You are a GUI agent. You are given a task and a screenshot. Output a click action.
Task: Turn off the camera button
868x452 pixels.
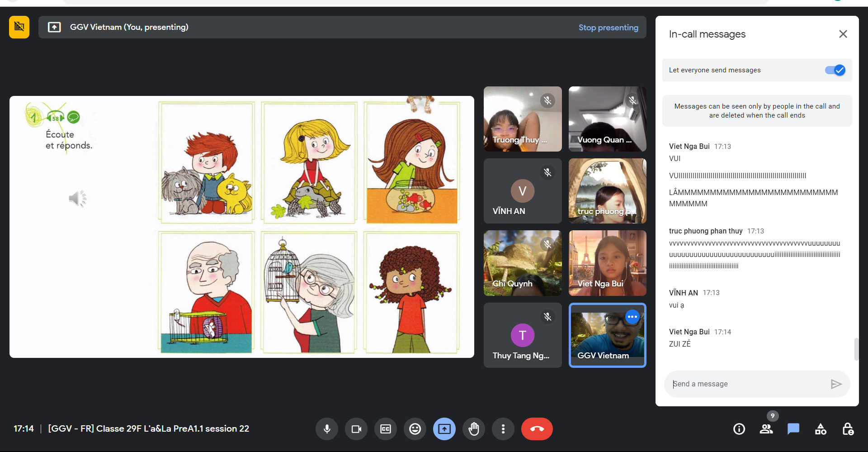coord(356,429)
